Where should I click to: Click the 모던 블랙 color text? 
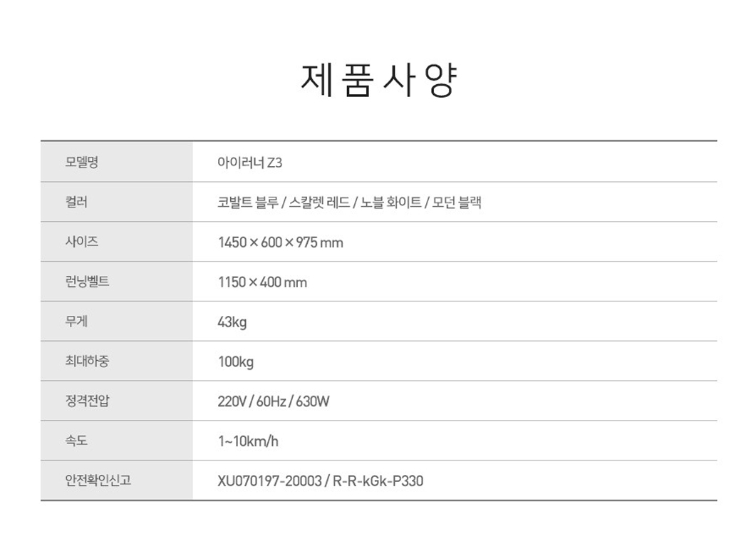tap(457, 202)
